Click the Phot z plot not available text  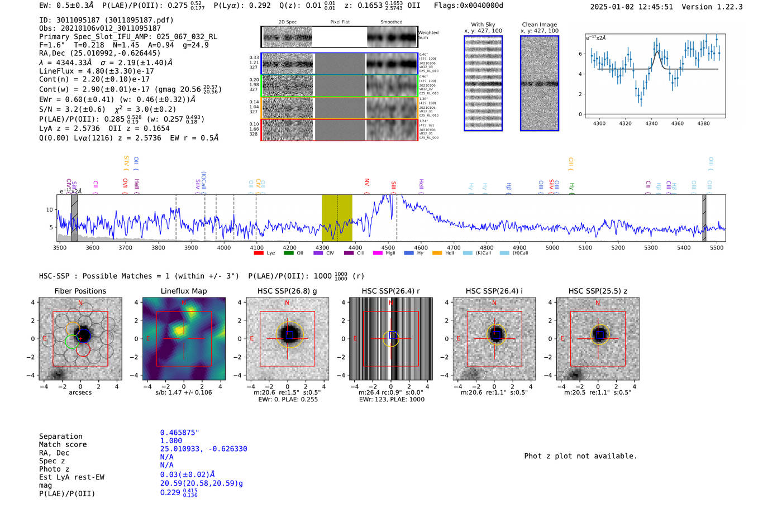580,456
